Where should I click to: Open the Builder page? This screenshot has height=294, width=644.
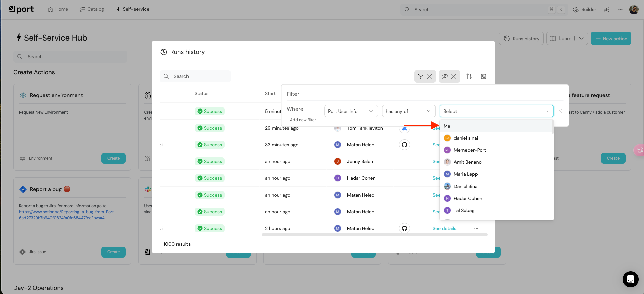click(585, 10)
